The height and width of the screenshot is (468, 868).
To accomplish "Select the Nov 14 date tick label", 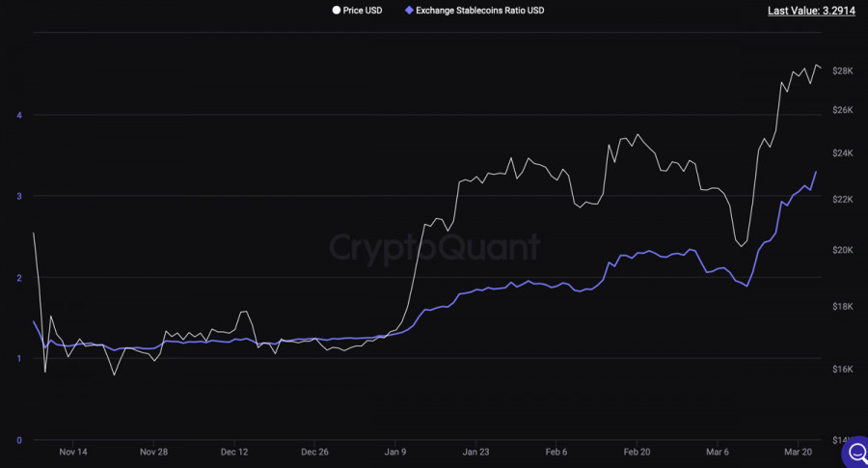I will pos(73,451).
